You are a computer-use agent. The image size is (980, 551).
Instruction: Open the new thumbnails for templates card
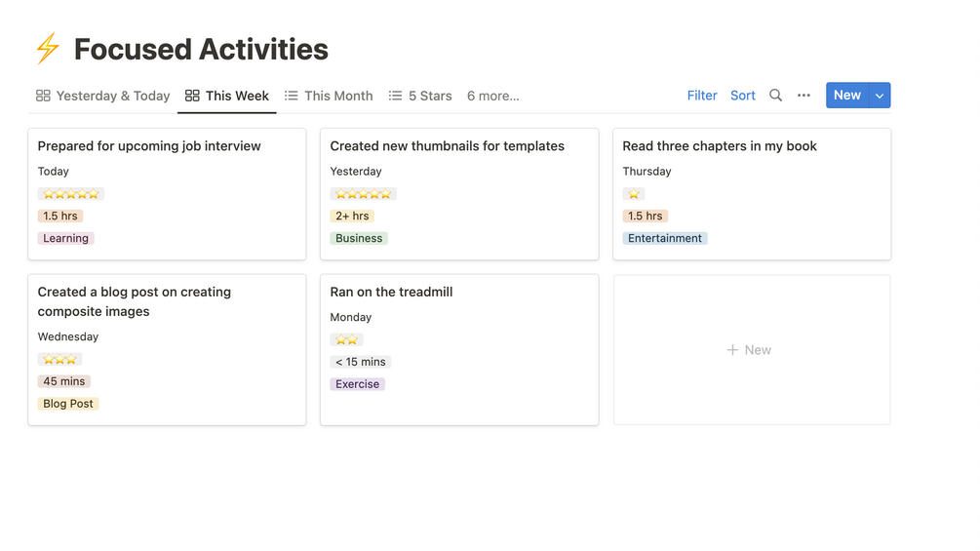[447, 146]
